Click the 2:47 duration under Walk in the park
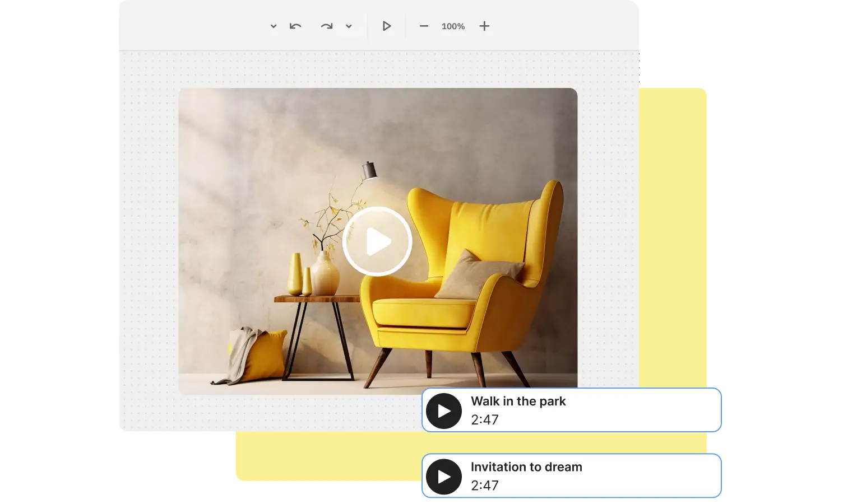843x504 pixels. pos(485,419)
